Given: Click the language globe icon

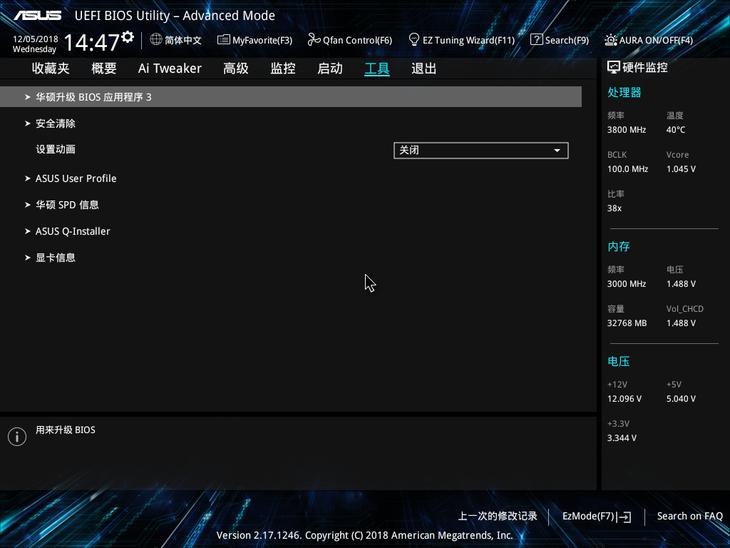Looking at the screenshot, I should tap(156, 40).
